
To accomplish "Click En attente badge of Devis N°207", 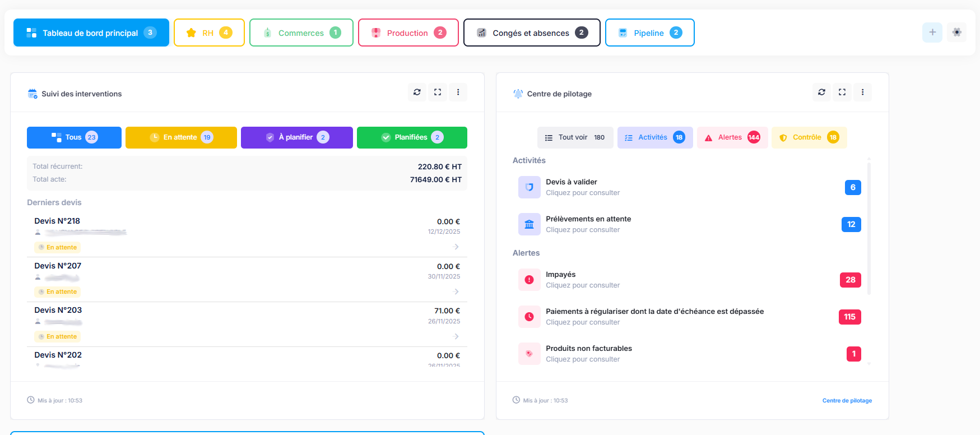I will coord(58,291).
